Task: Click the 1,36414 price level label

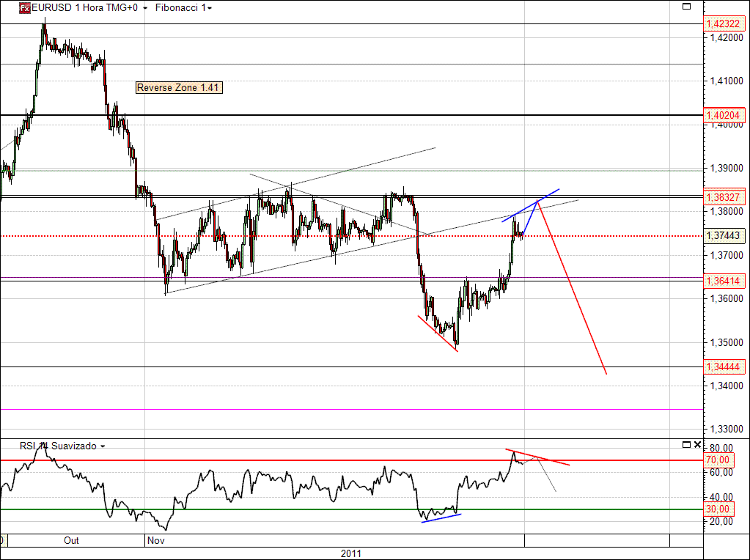Action: tap(724, 281)
